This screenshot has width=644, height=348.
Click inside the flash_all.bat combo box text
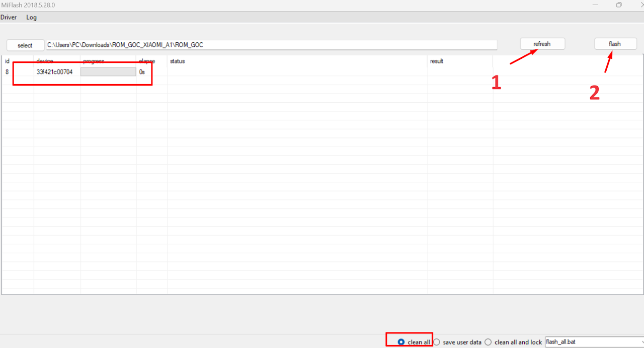tap(589, 342)
